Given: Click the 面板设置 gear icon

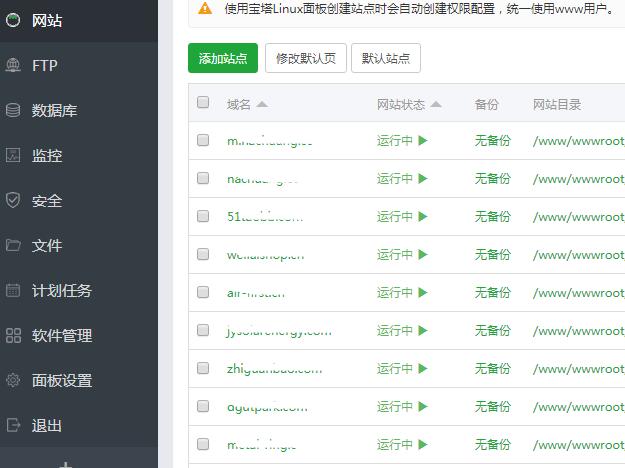Looking at the screenshot, I should click(13, 381).
